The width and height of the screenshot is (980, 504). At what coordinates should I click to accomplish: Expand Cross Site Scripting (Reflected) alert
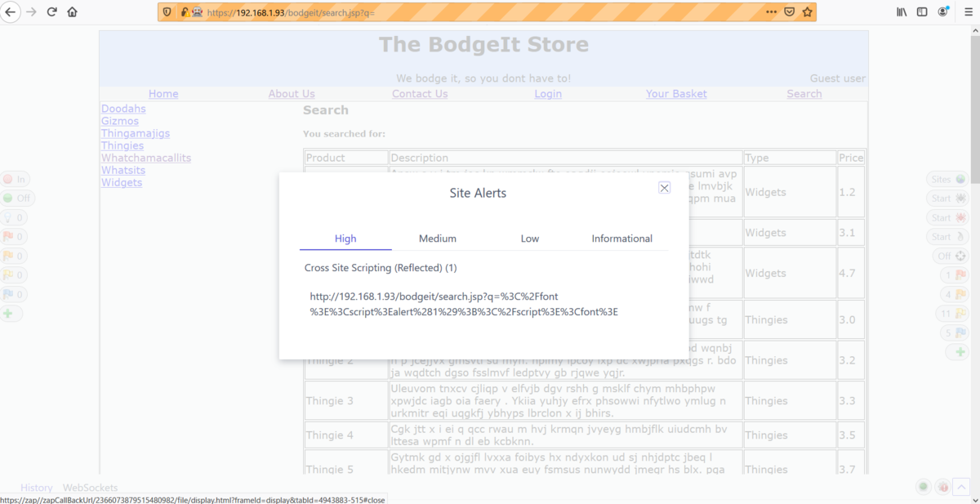point(381,268)
